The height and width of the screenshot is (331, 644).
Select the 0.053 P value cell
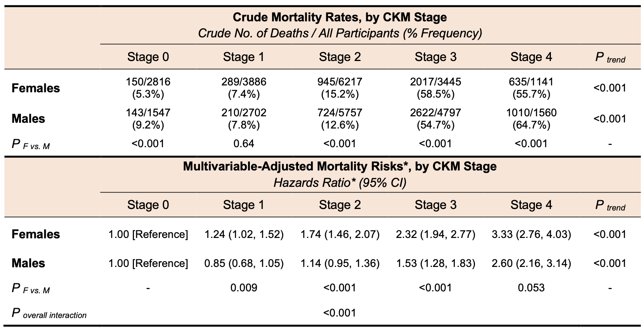pyautogui.click(x=531, y=288)
